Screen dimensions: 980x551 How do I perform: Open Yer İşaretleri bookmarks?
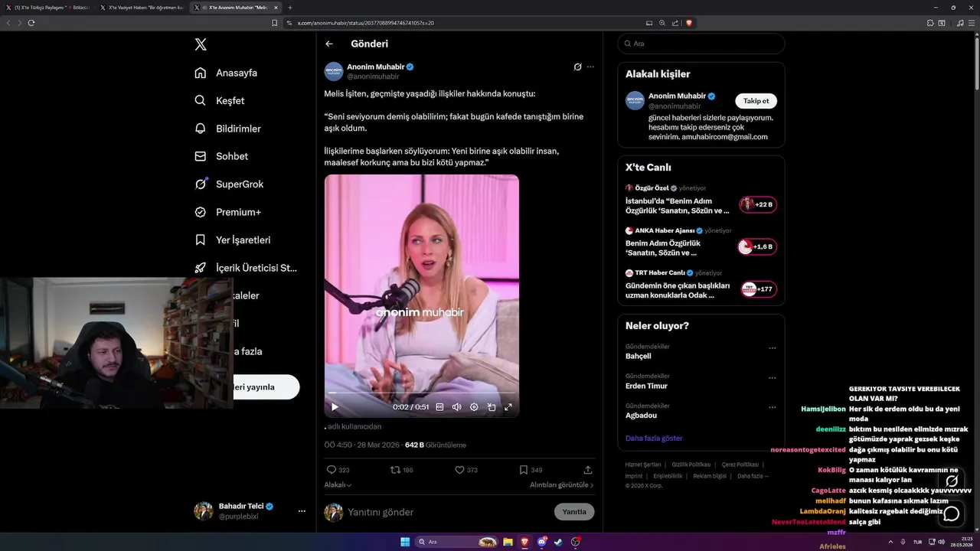(232, 240)
